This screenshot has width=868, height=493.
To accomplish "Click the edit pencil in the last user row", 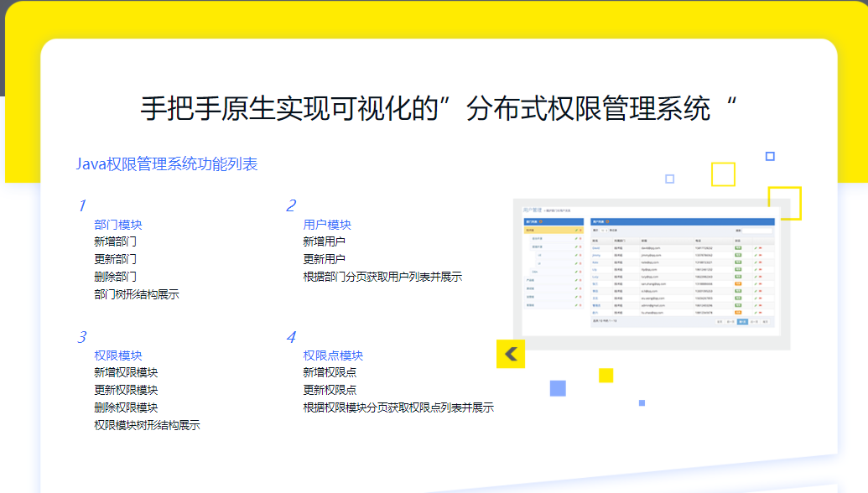I will click(x=756, y=312).
